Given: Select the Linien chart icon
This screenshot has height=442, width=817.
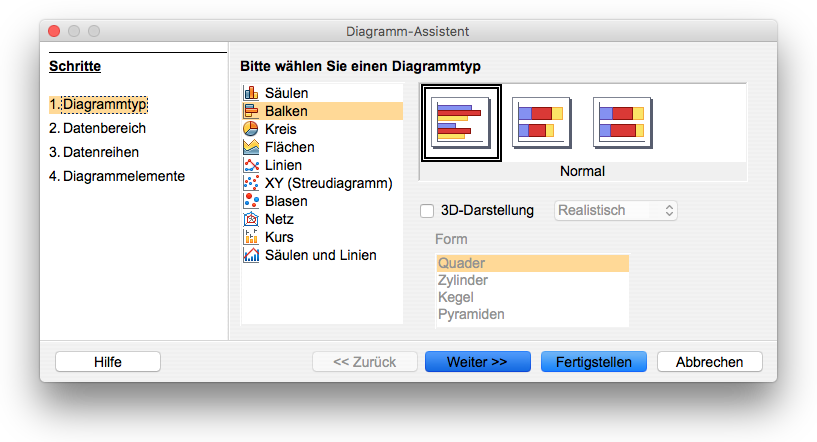Looking at the screenshot, I should point(251,165).
